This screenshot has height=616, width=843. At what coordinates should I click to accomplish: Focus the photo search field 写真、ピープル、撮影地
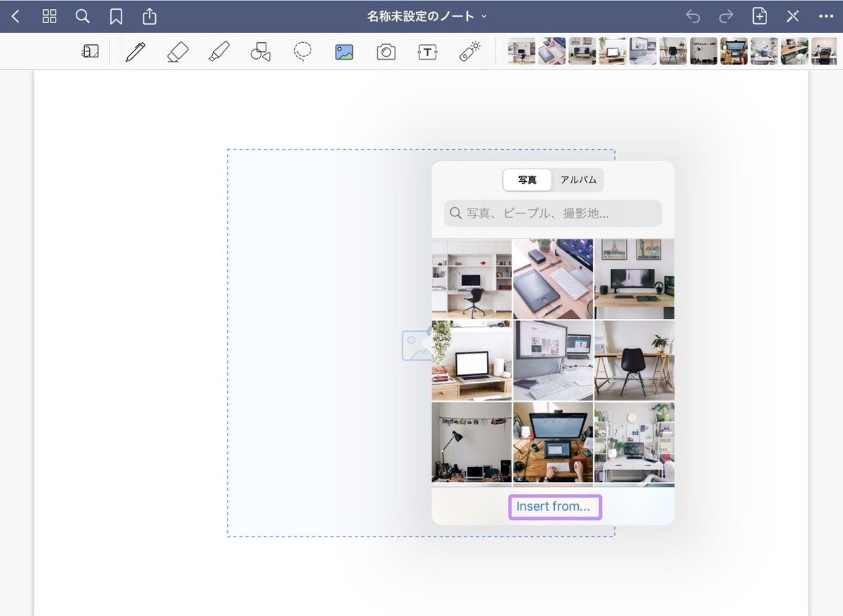coord(553,213)
